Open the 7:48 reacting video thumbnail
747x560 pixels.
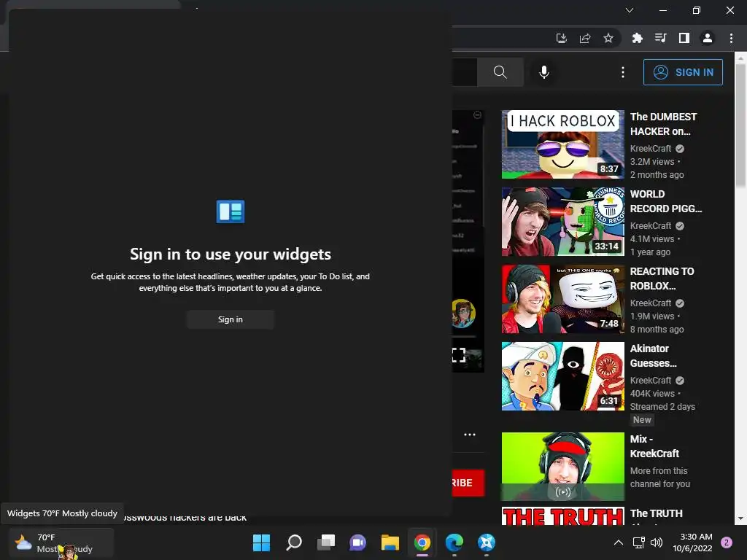click(x=563, y=299)
